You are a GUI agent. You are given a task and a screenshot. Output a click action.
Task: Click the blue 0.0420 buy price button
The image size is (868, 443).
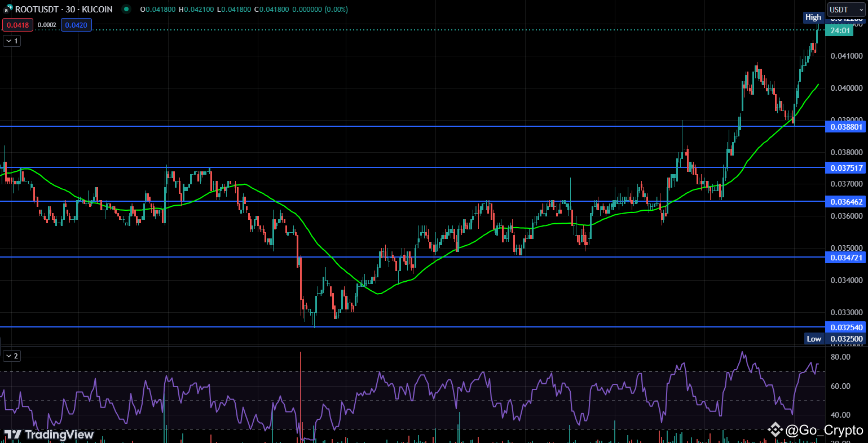tap(76, 25)
